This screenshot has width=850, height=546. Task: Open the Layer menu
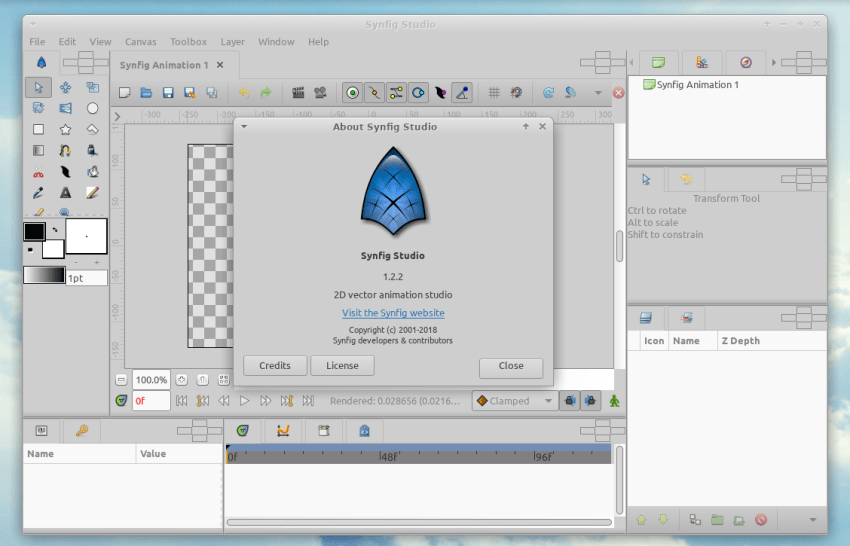tap(232, 42)
